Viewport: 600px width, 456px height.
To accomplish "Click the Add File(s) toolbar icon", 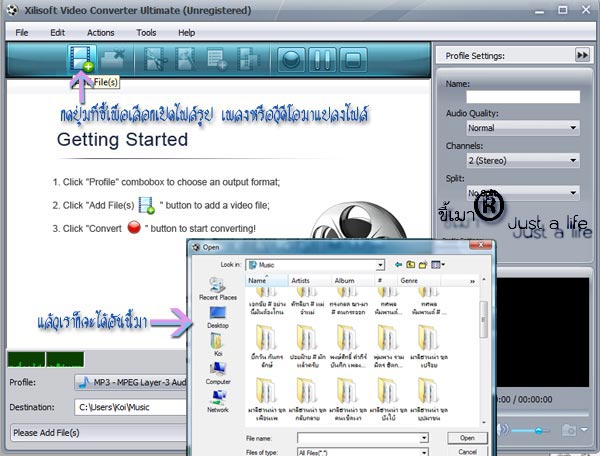I will 82,59.
